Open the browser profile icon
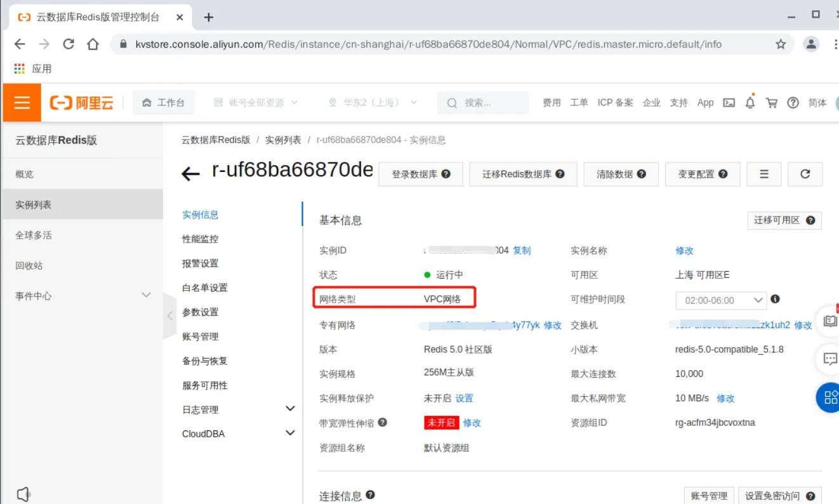Image resolution: width=839 pixels, height=504 pixels. pos(811,44)
